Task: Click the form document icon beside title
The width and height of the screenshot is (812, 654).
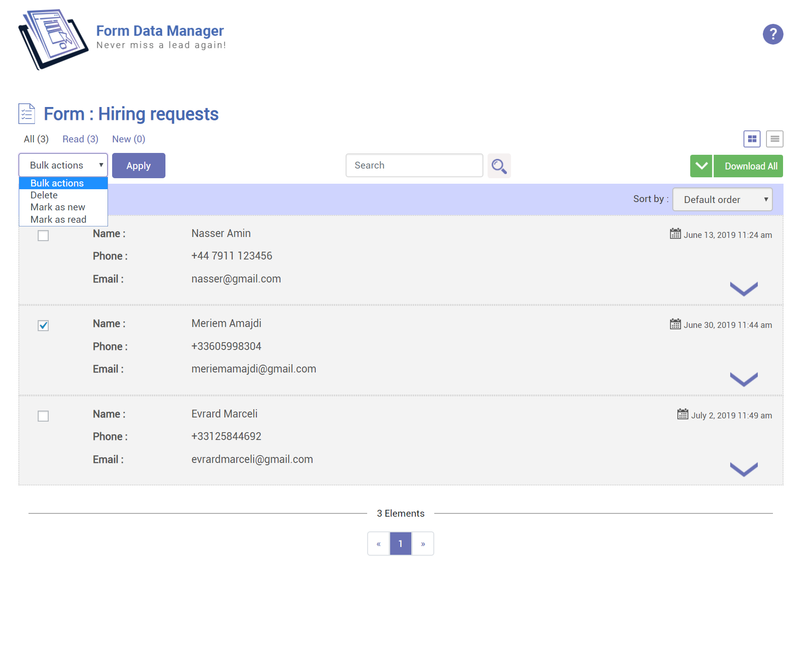Action: tap(27, 114)
